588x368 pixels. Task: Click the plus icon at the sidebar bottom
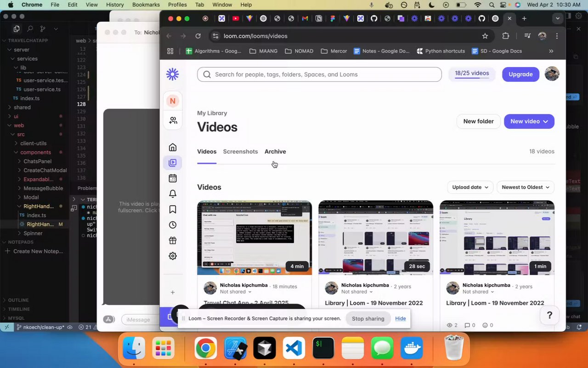pos(173,293)
